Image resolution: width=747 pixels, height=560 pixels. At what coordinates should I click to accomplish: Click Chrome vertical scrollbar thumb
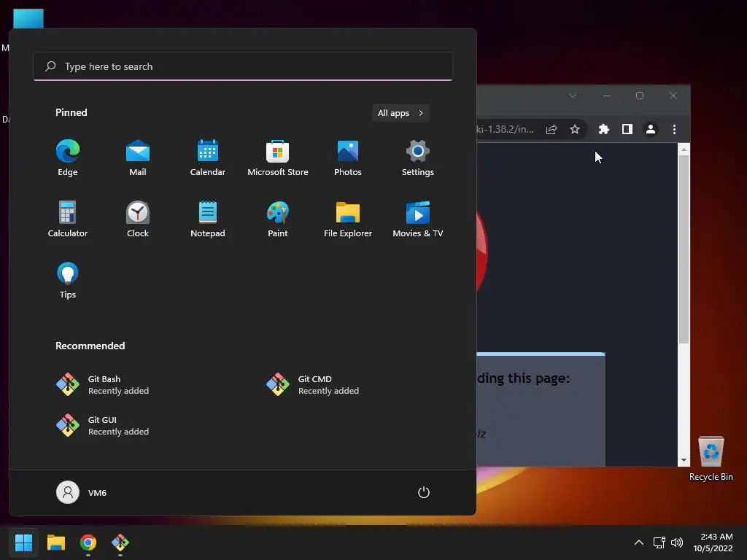[x=684, y=249]
